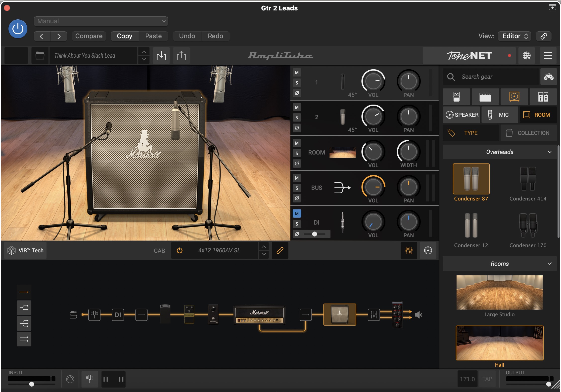Save preset using the download-tray icon
Image resolution: width=561 pixels, height=392 pixels.
pyautogui.click(x=161, y=55)
